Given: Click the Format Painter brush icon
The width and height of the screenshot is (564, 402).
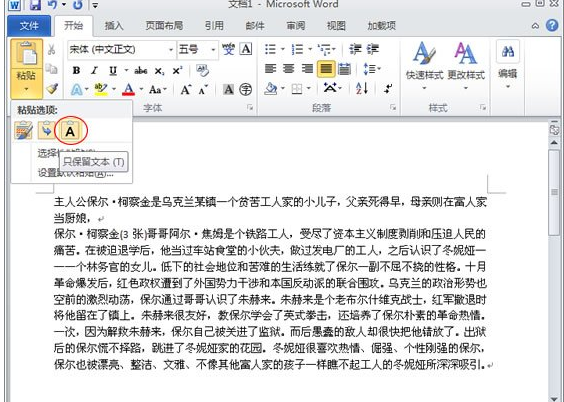Looking at the screenshot, I should (x=52, y=88).
